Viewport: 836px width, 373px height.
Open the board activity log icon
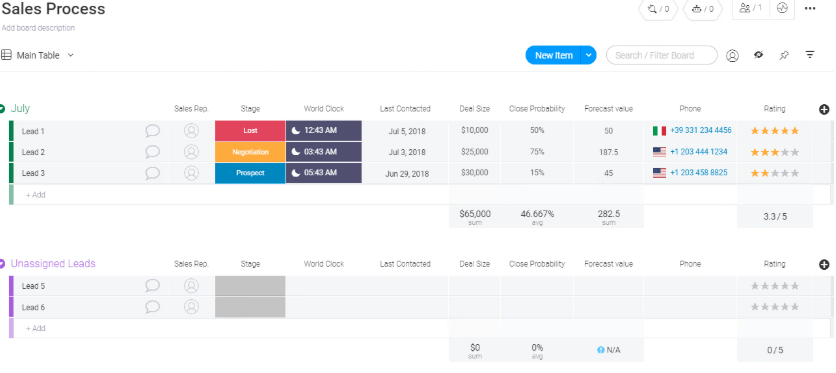coord(782,9)
